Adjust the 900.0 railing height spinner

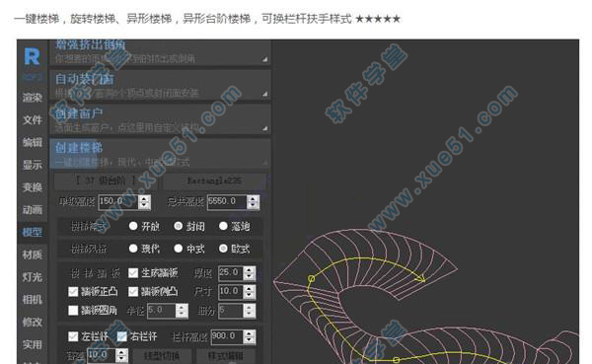pyautogui.click(x=250, y=336)
